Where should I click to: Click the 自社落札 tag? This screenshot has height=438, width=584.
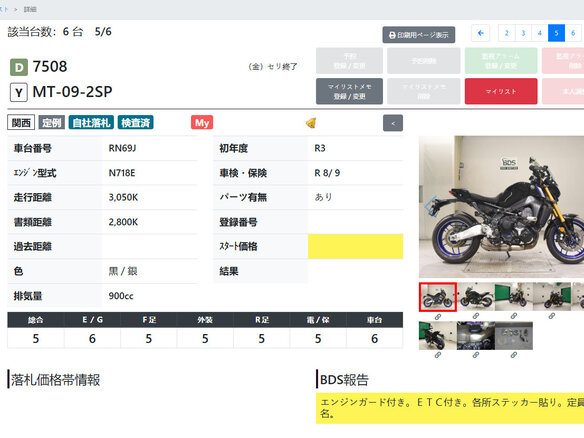pos(91,123)
